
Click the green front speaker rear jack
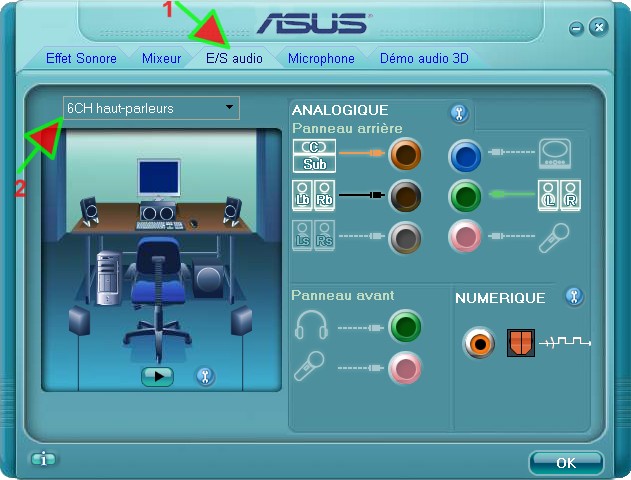click(466, 195)
